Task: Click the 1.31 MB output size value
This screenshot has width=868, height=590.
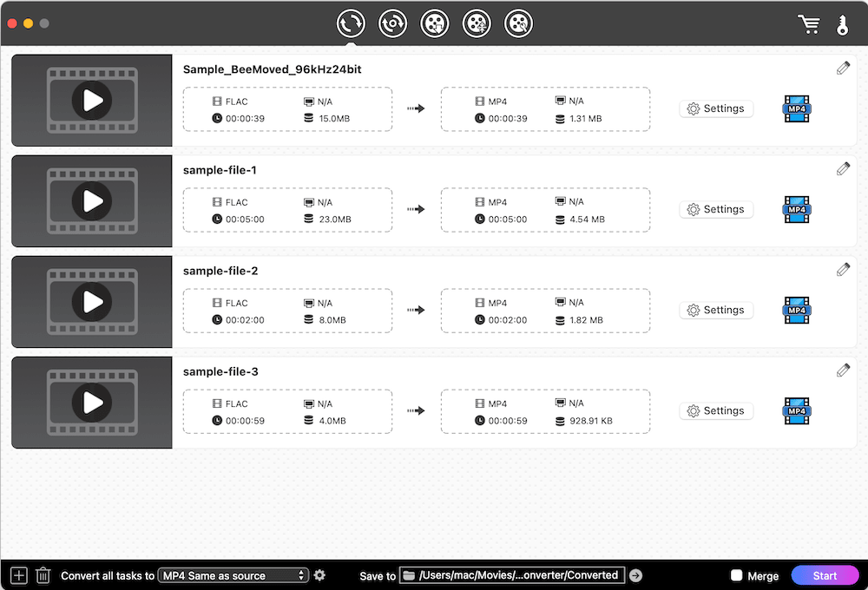Action: [586, 119]
